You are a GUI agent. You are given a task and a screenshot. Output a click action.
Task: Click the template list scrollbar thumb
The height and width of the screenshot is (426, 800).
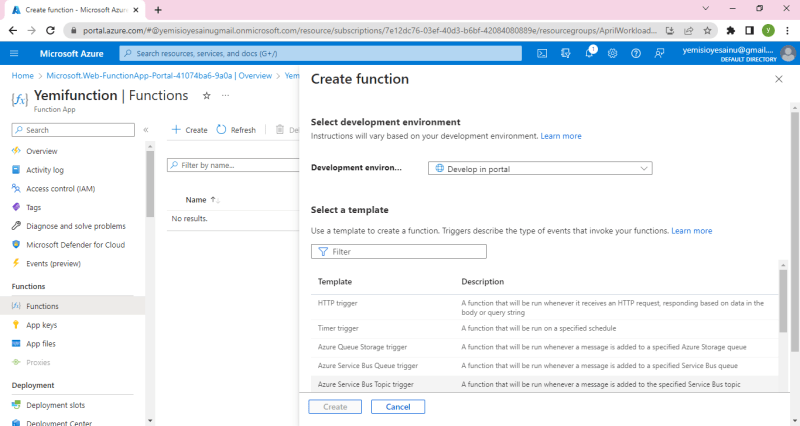coord(783,301)
